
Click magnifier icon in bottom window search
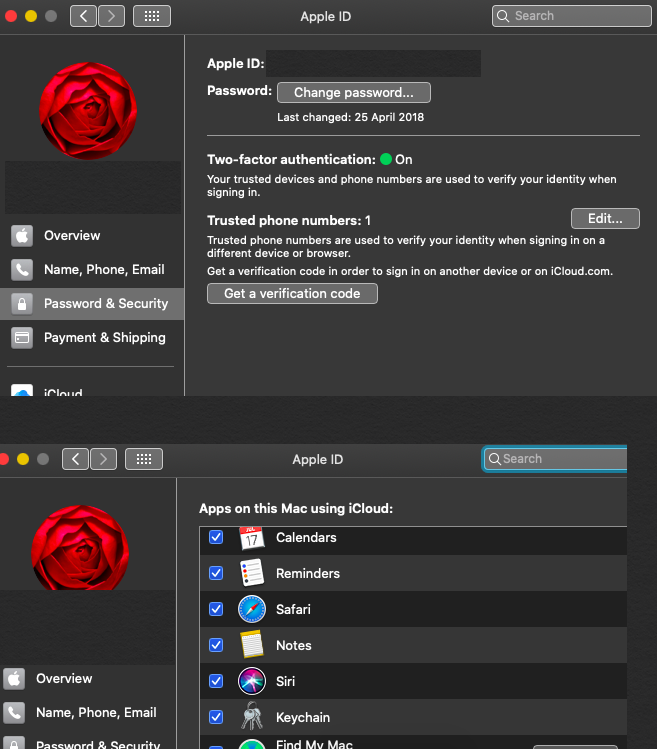[x=495, y=459]
